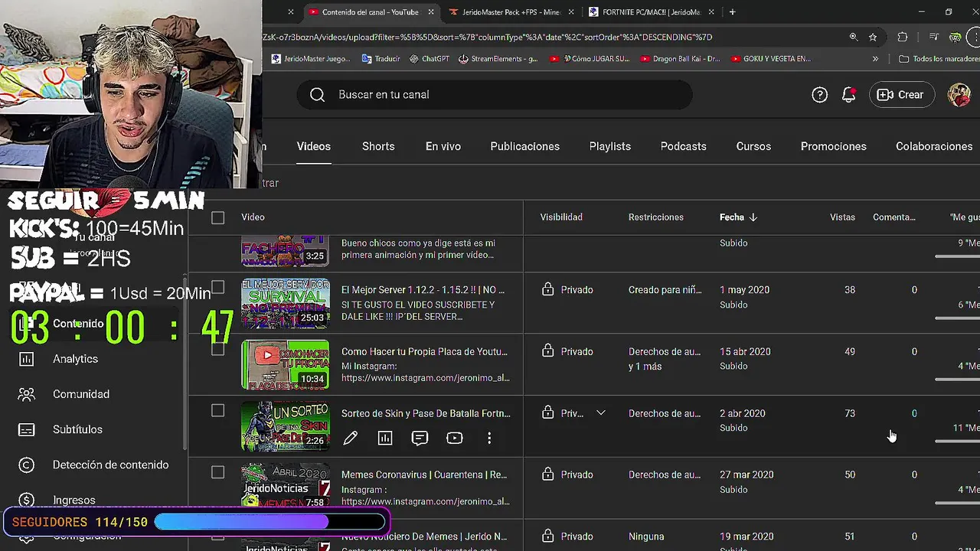Screen dimensions: 980x551
Task: Open the notifications bell
Action: [x=848, y=95]
